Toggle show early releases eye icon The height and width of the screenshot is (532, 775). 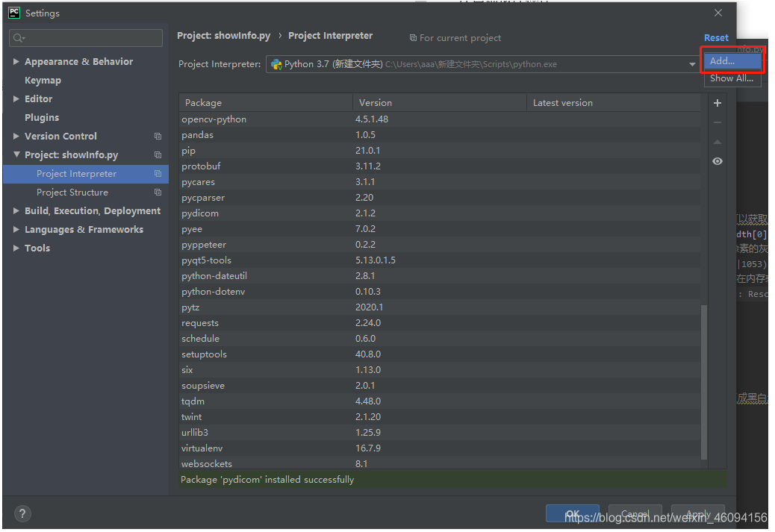click(718, 161)
